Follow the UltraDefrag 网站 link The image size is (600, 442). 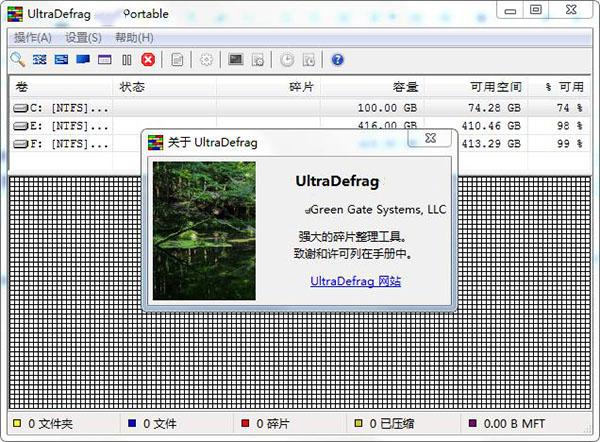(355, 281)
